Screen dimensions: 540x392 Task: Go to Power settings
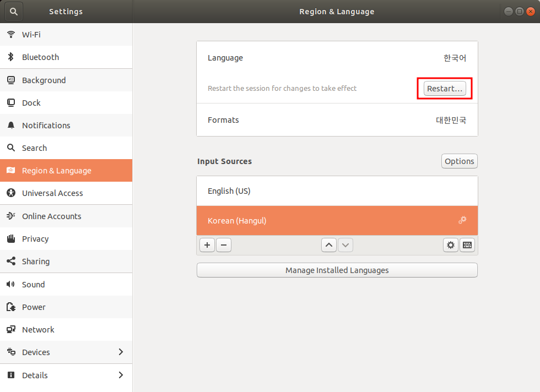(x=66, y=307)
